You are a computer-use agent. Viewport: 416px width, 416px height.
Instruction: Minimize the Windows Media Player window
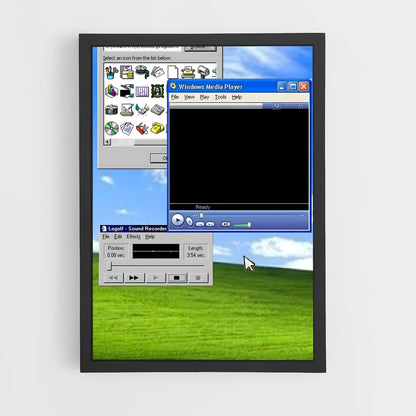282,87
